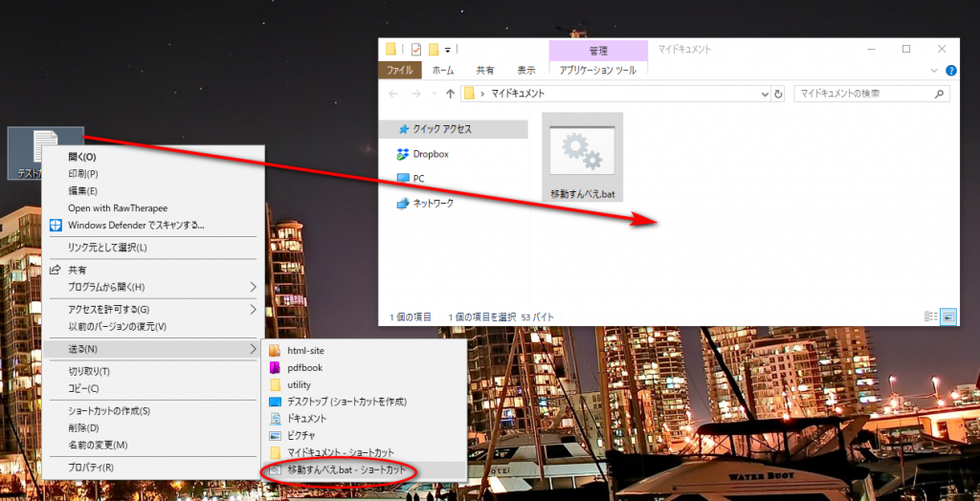Open Customize Quick Access Toolbar dropdown
This screenshot has height=501, width=980.
(448, 49)
